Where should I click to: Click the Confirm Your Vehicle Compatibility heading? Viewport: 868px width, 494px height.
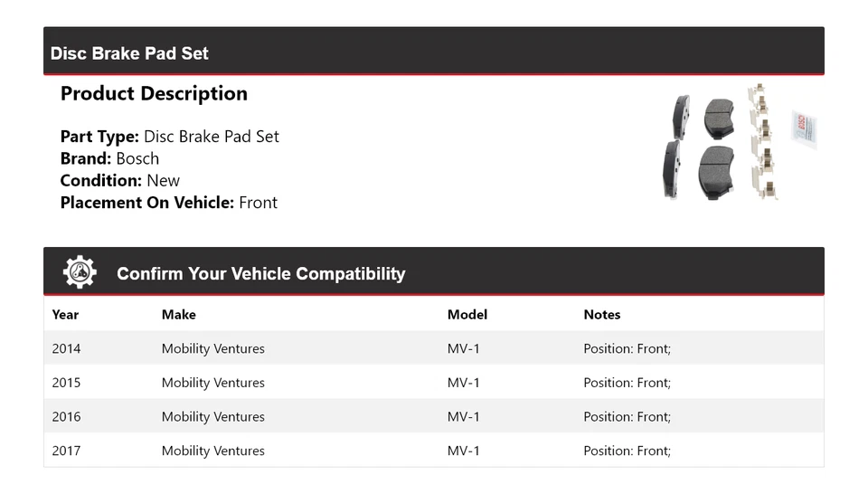tap(260, 273)
